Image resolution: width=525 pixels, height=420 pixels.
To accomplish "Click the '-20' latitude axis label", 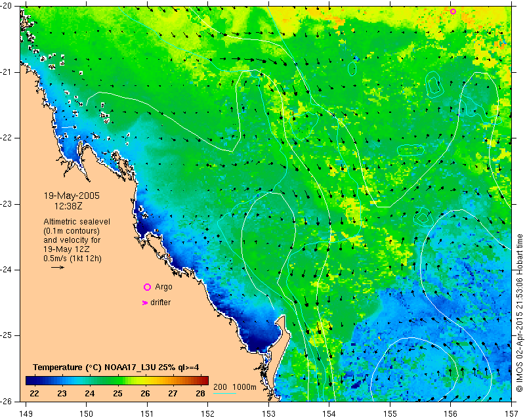I will (7, 6).
